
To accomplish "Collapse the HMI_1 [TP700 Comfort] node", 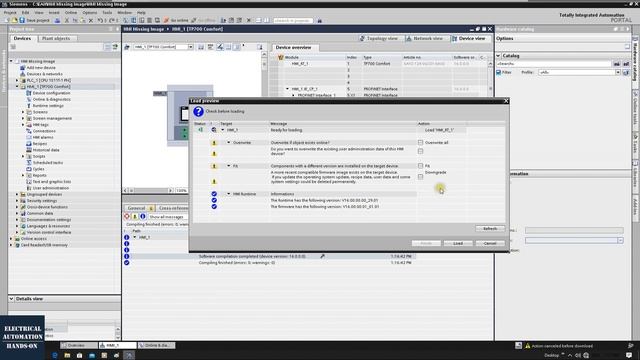I will 17,87.
